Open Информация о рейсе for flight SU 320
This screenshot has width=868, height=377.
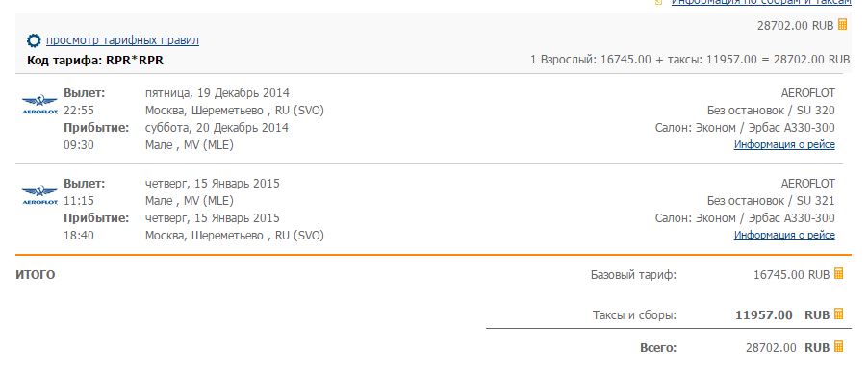click(784, 144)
